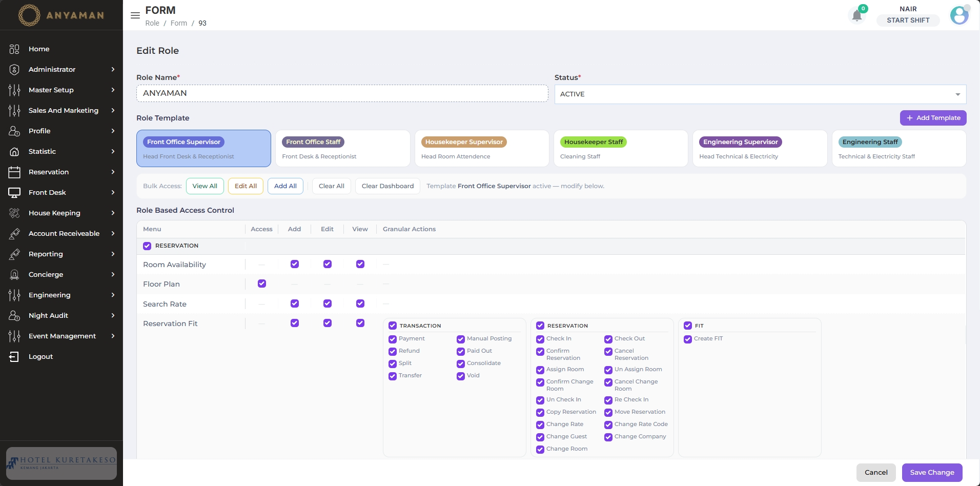Toggle the Create FIT checkbox
This screenshot has height=486, width=980.
pos(688,339)
